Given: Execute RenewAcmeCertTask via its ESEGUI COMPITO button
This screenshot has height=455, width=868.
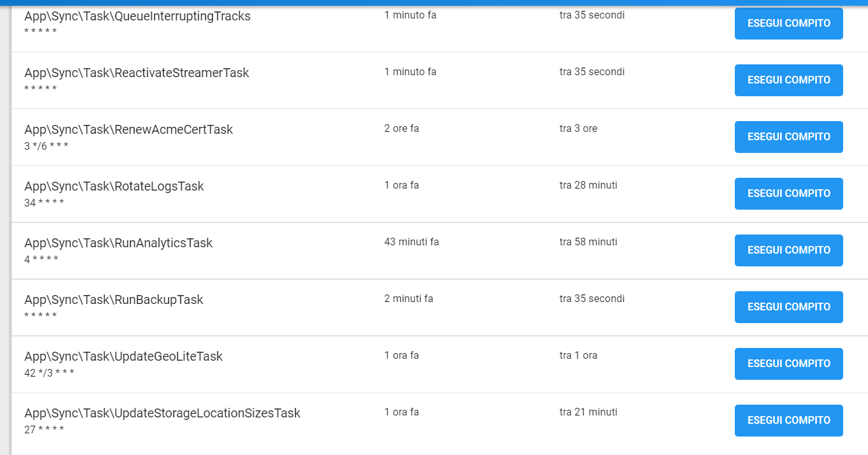Looking at the screenshot, I should click(x=788, y=136).
